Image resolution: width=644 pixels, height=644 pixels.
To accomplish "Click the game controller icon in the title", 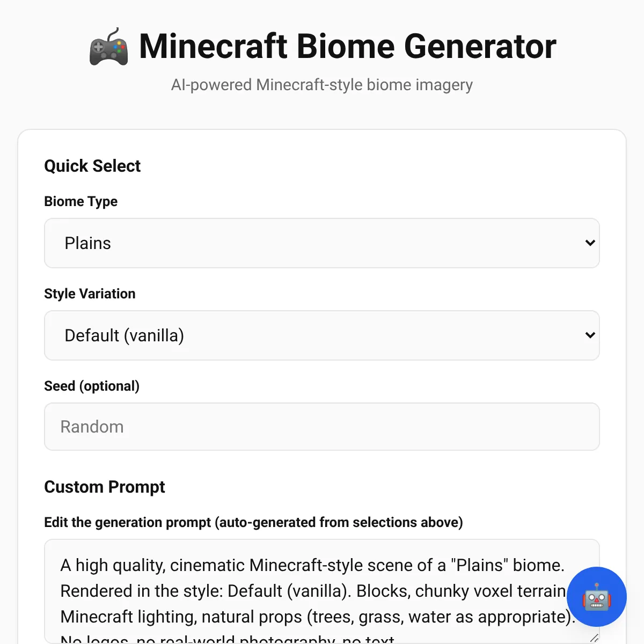I will point(108,47).
